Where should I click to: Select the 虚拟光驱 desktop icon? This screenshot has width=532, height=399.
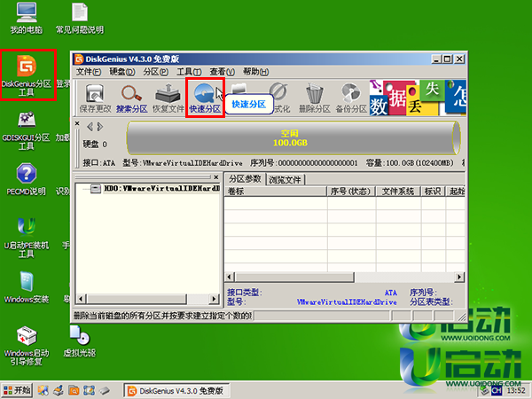[x=80, y=341]
